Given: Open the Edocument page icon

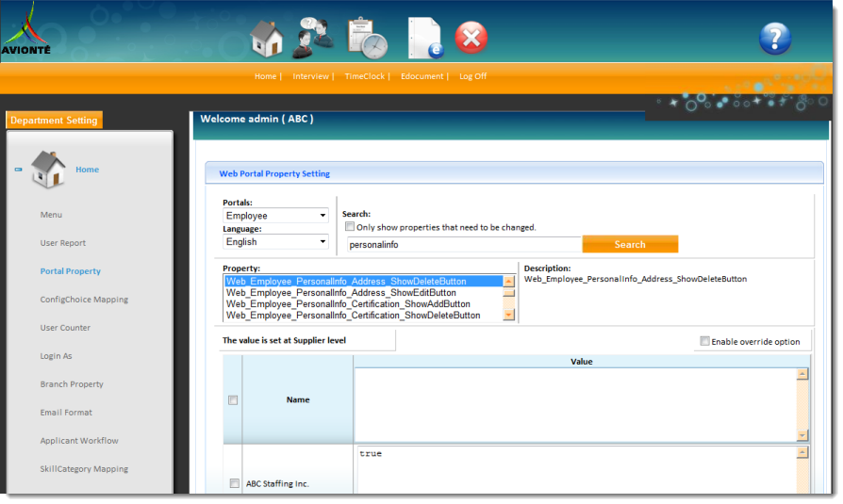Looking at the screenshot, I should coord(424,39).
